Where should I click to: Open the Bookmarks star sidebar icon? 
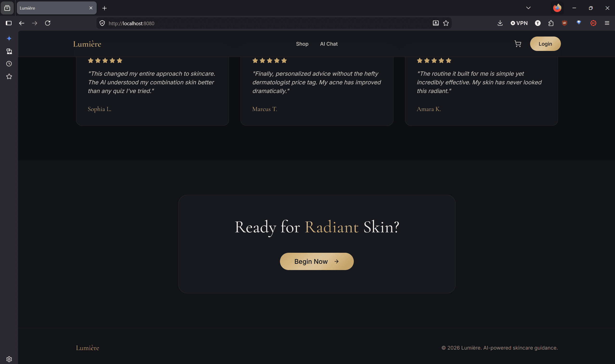tap(9, 77)
